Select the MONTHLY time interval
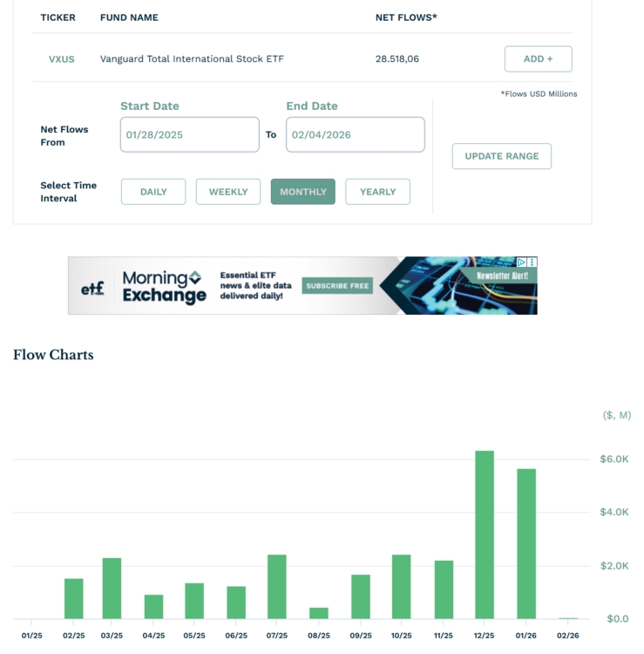The width and height of the screenshot is (644, 654). 303,192
